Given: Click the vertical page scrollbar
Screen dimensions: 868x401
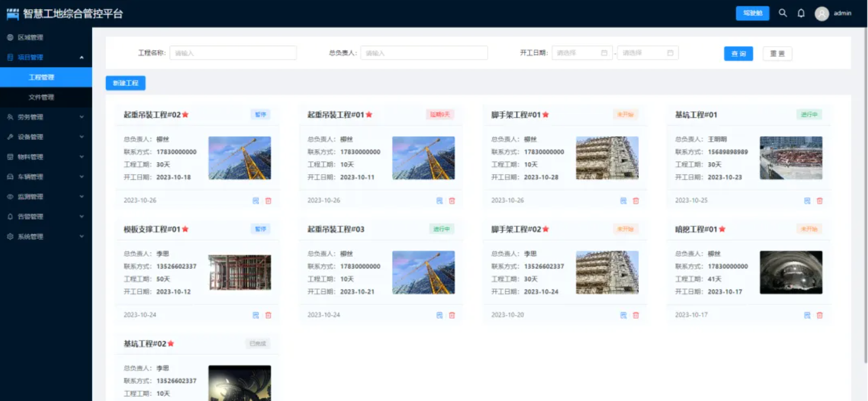Looking at the screenshot, I should pyautogui.click(x=865, y=196).
